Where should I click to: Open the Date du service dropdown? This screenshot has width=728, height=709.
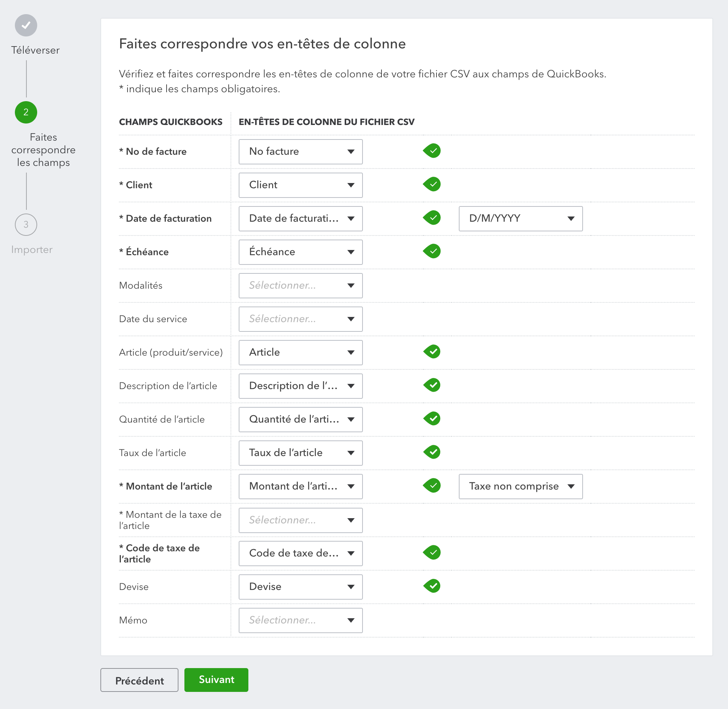pyautogui.click(x=300, y=319)
